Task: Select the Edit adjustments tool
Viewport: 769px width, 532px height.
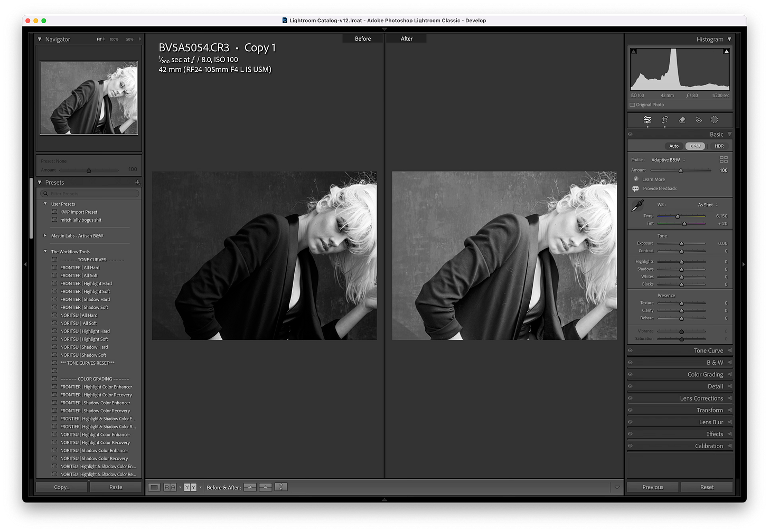Action: (x=648, y=120)
